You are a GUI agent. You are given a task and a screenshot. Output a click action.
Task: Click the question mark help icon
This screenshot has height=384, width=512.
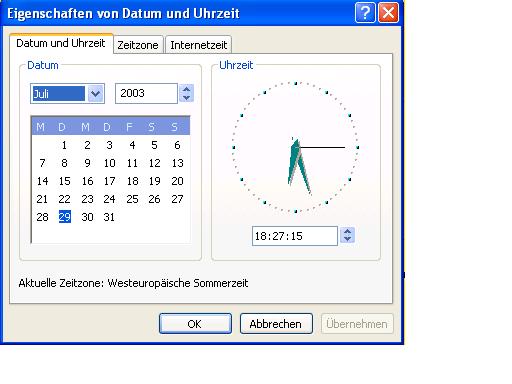point(365,13)
